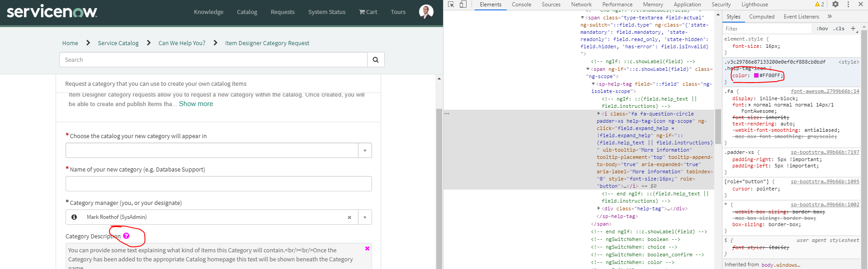The height and width of the screenshot is (269, 868).
Task: Focus the Styles Filter field
Action: [767, 28]
